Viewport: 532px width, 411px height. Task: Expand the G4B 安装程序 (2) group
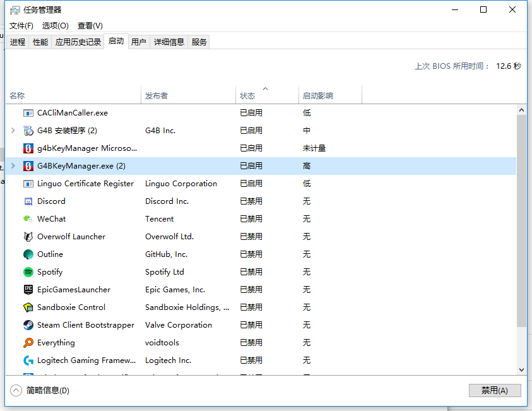(x=13, y=130)
